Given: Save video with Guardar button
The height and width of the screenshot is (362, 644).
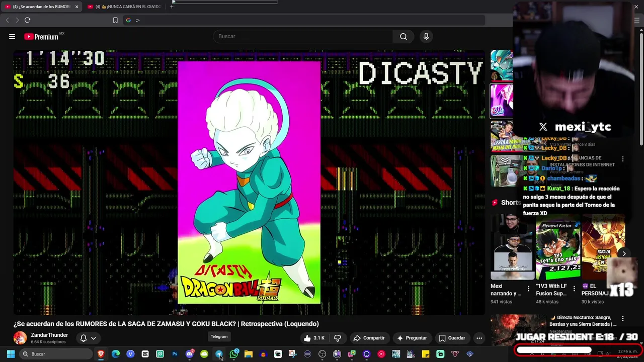Looking at the screenshot, I should point(452,338).
